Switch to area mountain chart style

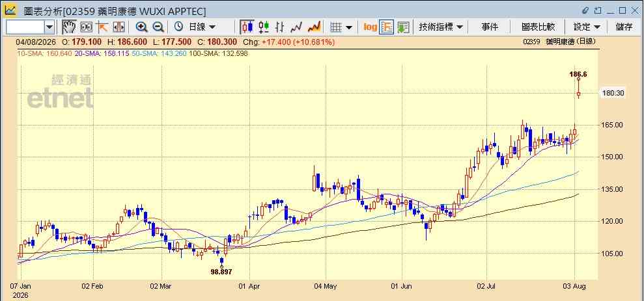pos(314,27)
